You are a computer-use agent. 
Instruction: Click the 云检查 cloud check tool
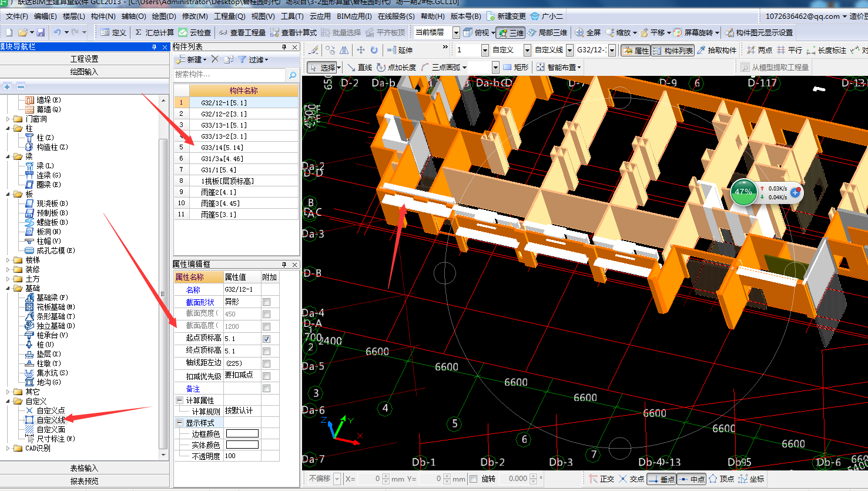(x=195, y=32)
